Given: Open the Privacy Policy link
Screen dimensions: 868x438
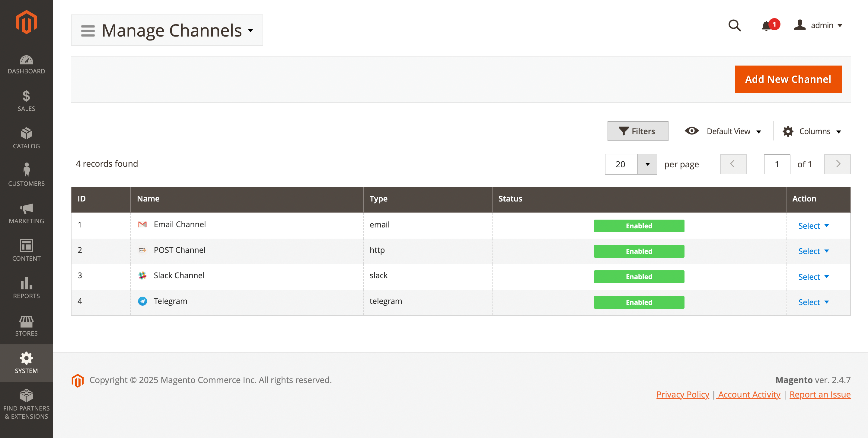Looking at the screenshot, I should [x=683, y=394].
